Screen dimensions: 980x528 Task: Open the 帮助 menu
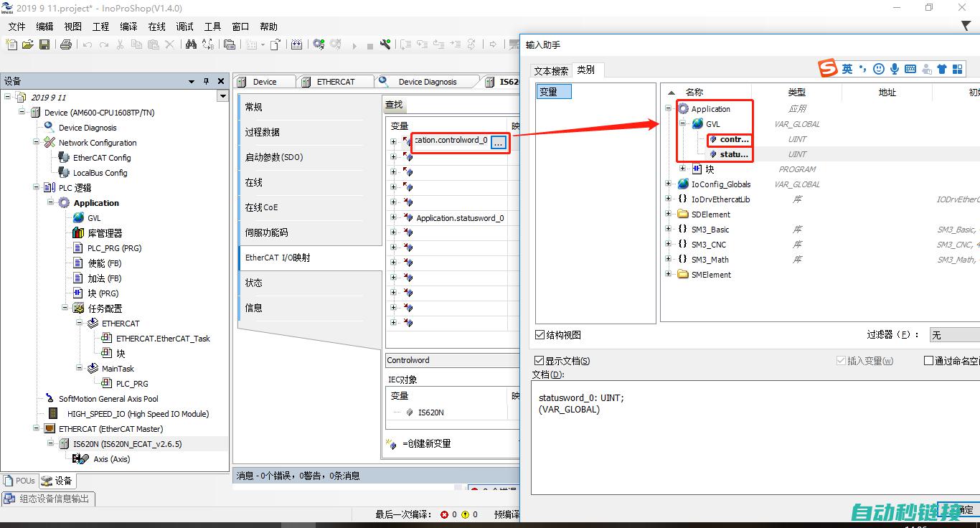point(268,27)
